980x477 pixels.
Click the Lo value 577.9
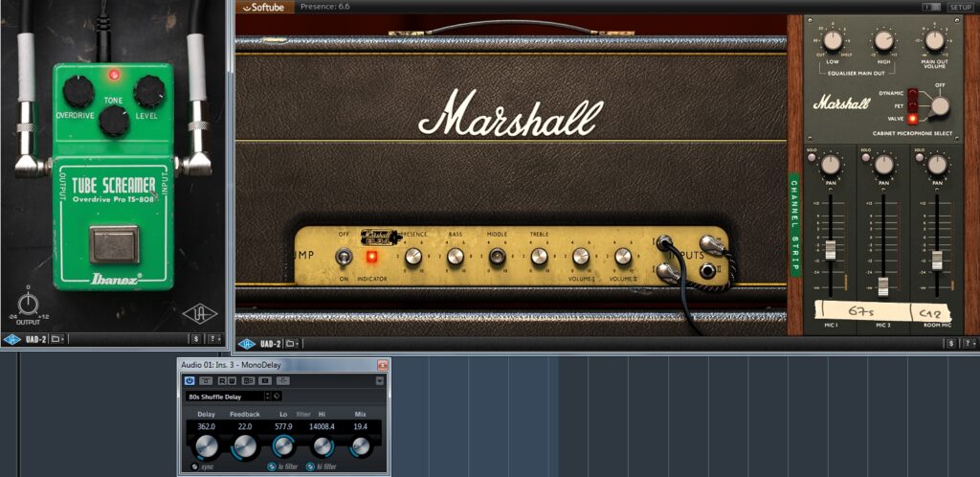(283, 427)
